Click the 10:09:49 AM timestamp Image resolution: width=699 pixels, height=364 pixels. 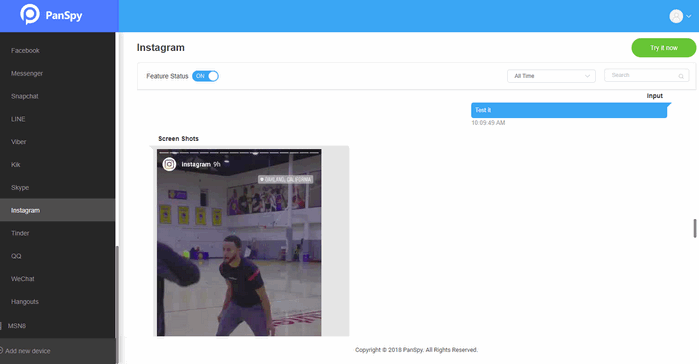pyautogui.click(x=488, y=123)
